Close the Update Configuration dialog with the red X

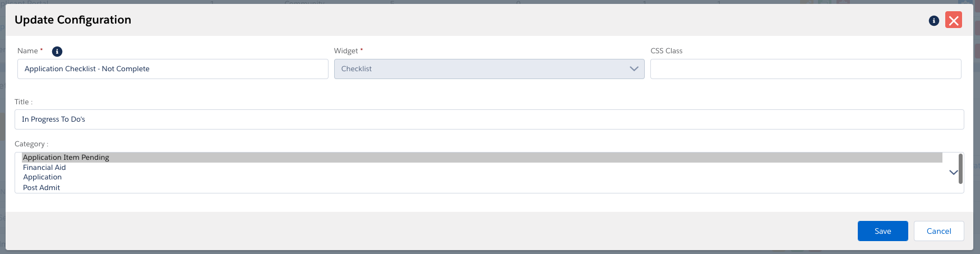click(953, 20)
